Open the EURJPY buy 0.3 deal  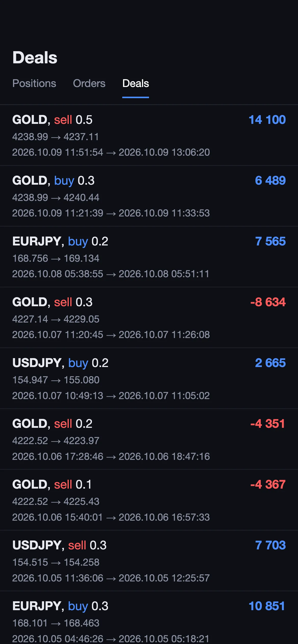point(149,618)
